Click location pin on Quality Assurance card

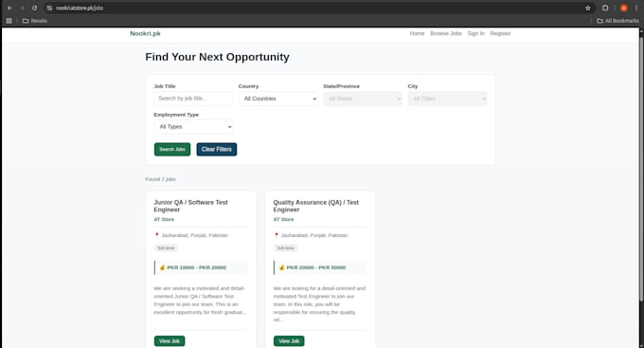276,235
